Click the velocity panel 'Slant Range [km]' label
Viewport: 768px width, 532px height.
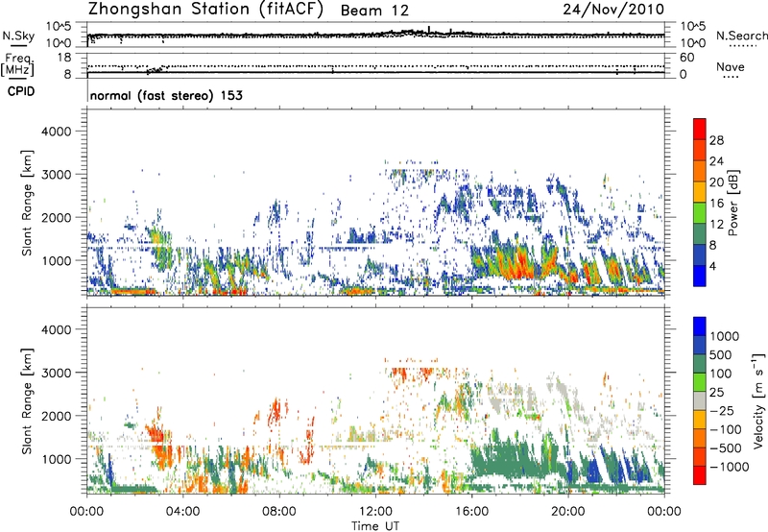pos(27,401)
